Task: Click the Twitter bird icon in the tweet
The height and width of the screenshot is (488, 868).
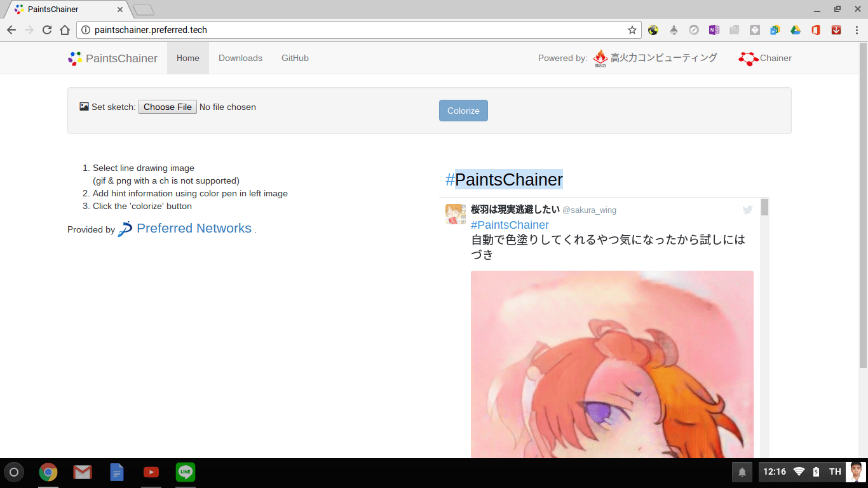Action: pos(748,210)
